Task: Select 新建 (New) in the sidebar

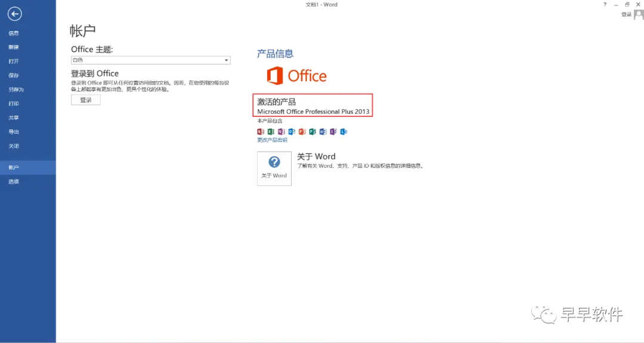Action: point(28,47)
